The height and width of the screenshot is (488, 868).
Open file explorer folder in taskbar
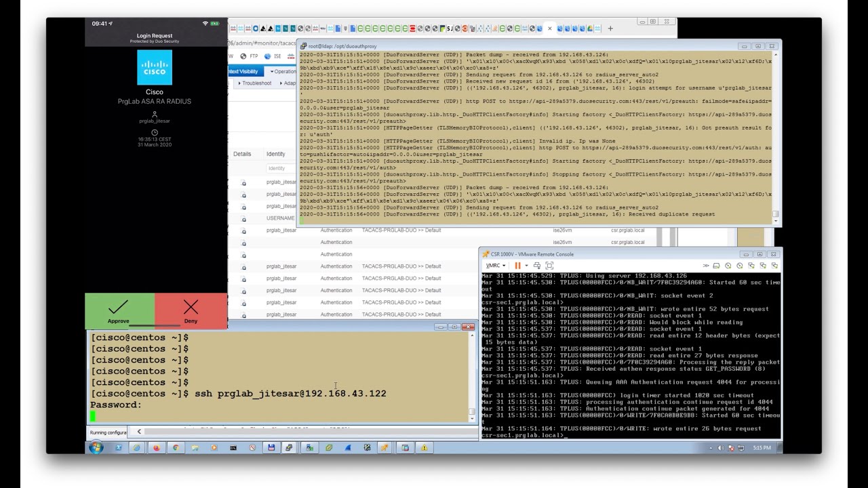(x=195, y=447)
